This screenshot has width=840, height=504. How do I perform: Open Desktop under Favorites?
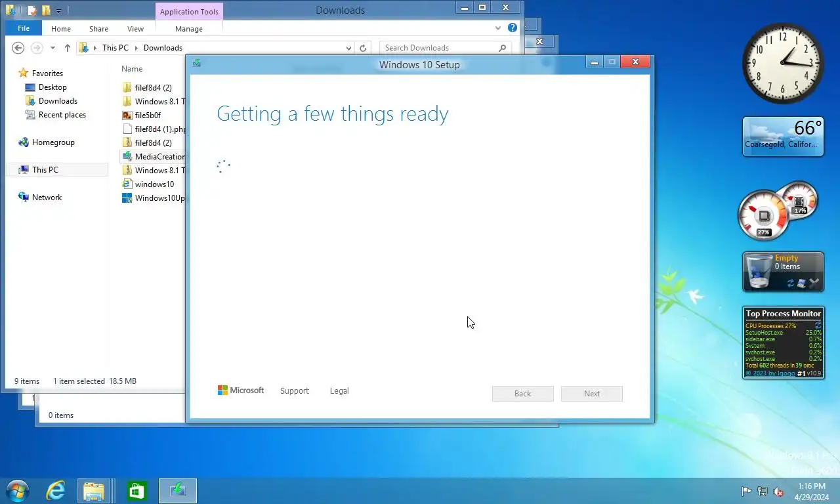(52, 87)
